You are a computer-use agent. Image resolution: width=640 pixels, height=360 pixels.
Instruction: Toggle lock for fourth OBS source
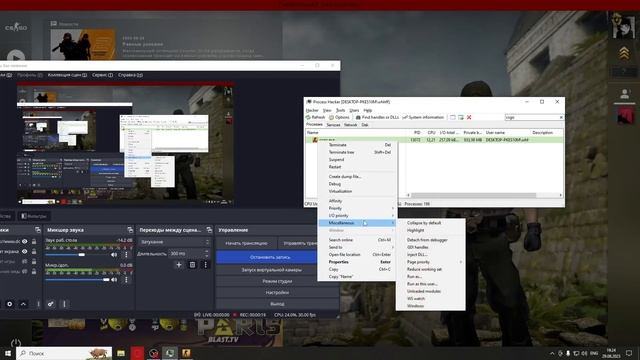[34, 271]
